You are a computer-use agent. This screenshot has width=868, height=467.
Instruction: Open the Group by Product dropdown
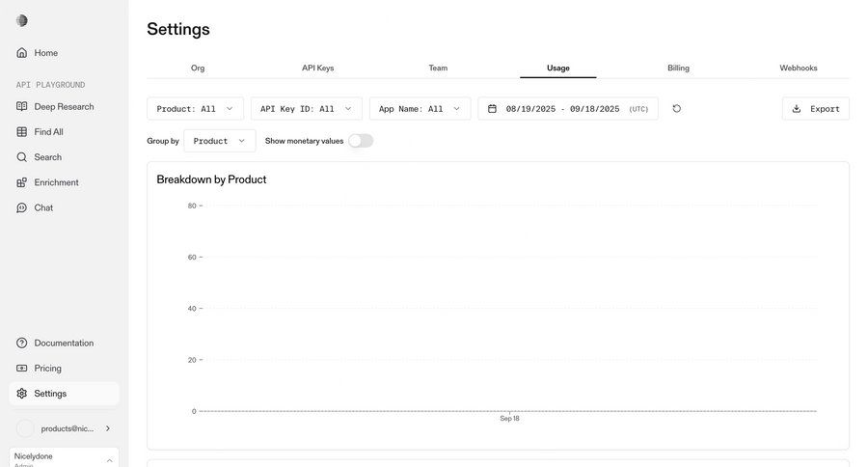coord(219,141)
